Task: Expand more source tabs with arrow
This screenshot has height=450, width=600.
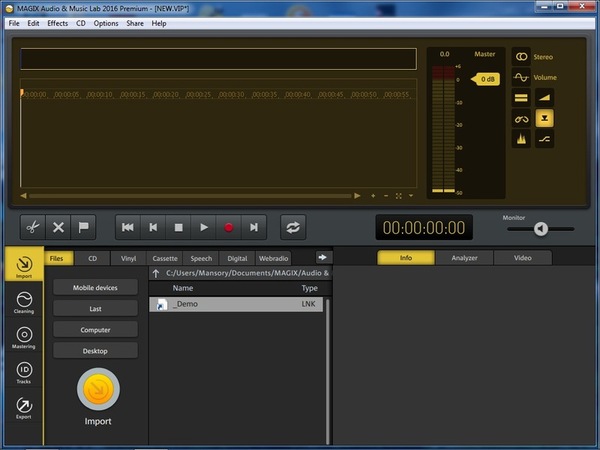Action: coord(323,257)
